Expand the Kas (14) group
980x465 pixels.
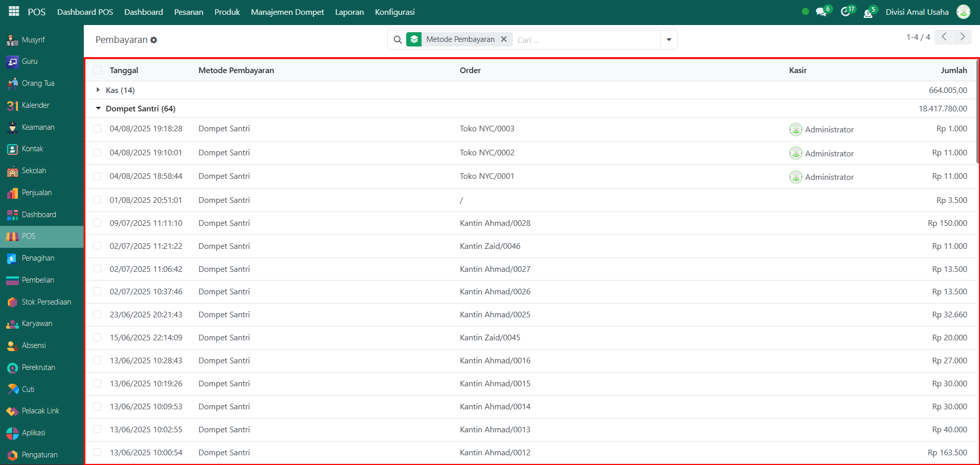[x=98, y=90]
